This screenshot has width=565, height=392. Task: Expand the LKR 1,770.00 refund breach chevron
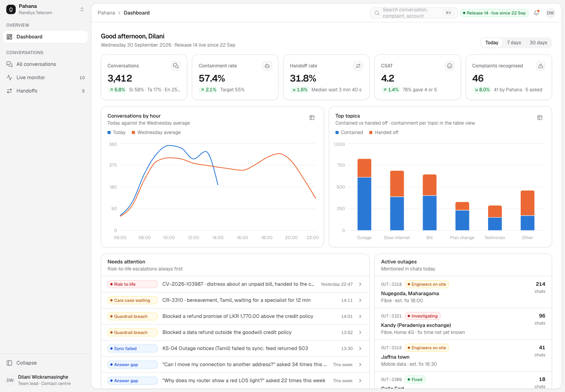click(360, 316)
